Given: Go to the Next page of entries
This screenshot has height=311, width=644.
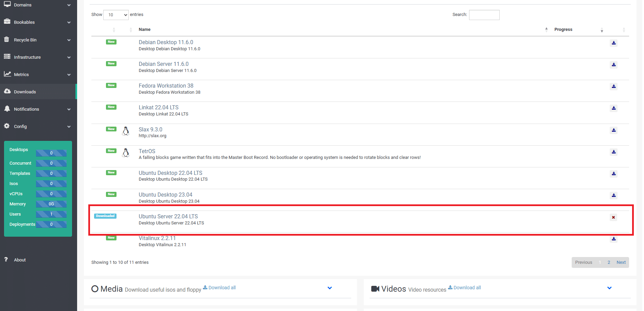Looking at the screenshot, I should (621, 262).
